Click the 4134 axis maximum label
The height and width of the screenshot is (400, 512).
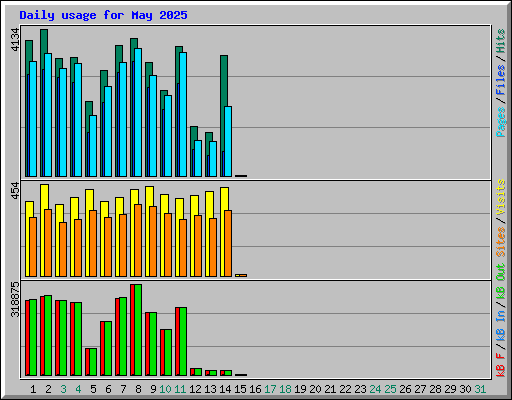(15, 40)
